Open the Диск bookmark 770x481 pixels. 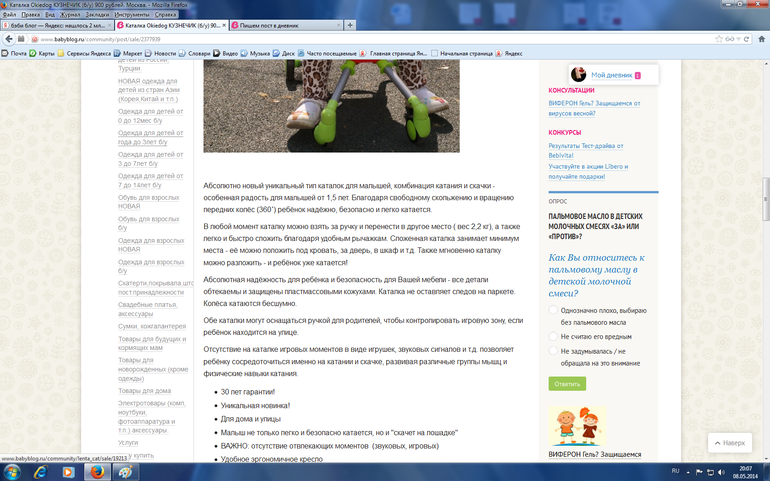point(284,53)
